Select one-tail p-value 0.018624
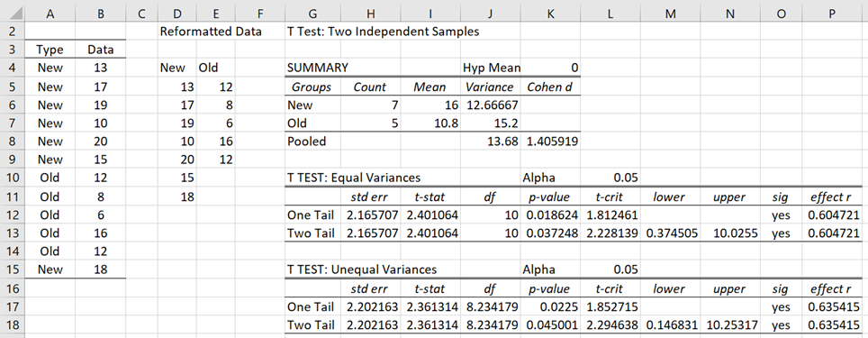Screen dimensions: 868x338 pyautogui.click(x=550, y=215)
